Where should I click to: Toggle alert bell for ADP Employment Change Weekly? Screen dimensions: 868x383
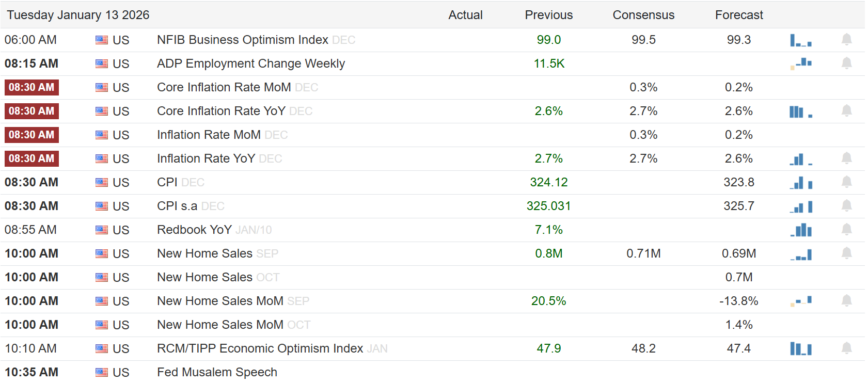pyautogui.click(x=846, y=63)
